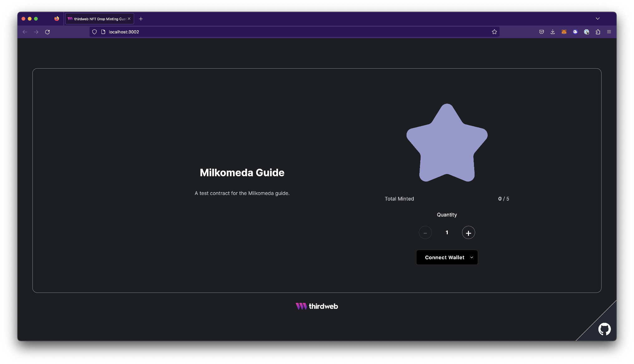Viewport: 634px width, 364px height.
Task: Decrease mint quantity with minus button
Action: [x=425, y=233]
